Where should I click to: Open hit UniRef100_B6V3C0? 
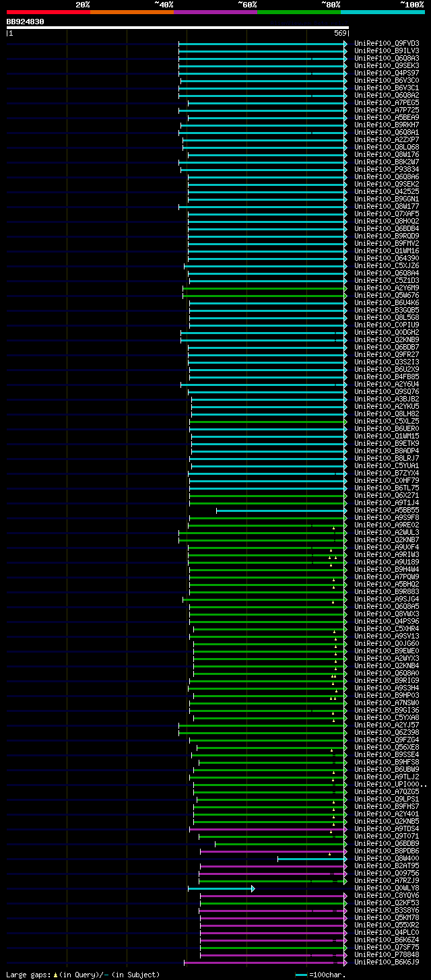tap(387, 81)
